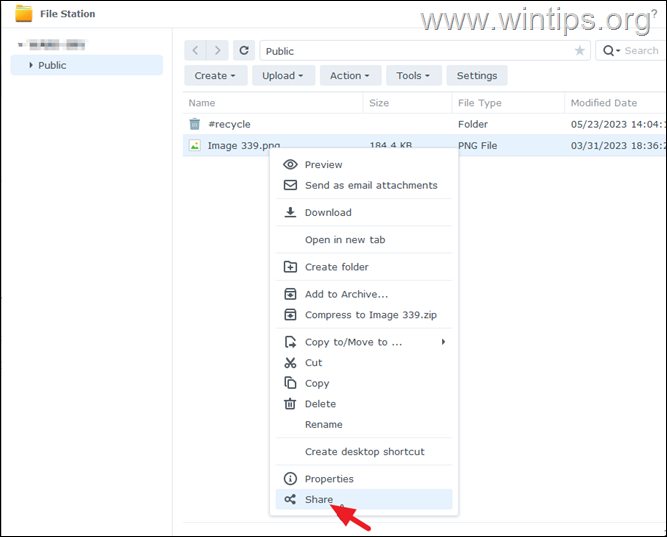The width and height of the screenshot is (667, 537).
Task: Open the Create dropdown
Action: pos(215,75)
